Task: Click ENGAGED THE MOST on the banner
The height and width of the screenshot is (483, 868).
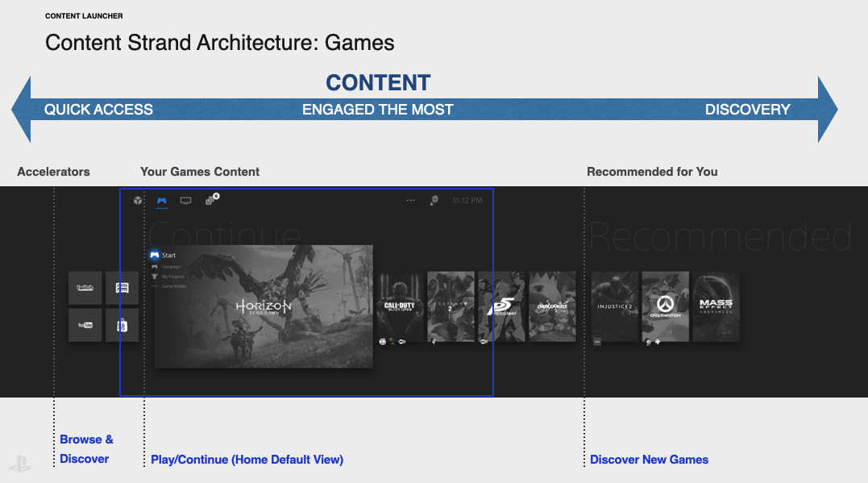Action: (x=377, y=110)
